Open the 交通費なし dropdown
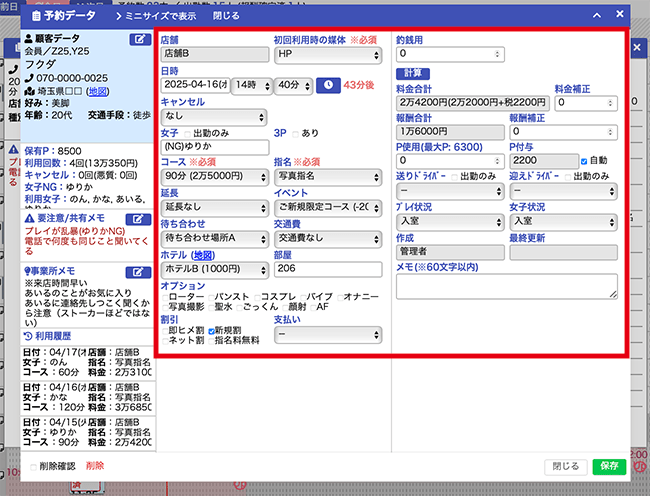Screen dimensions: 650x496 328,239
